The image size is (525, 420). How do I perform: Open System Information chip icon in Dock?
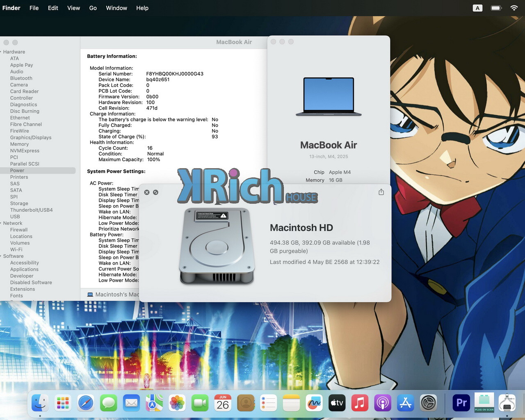(x=507, y=403)
